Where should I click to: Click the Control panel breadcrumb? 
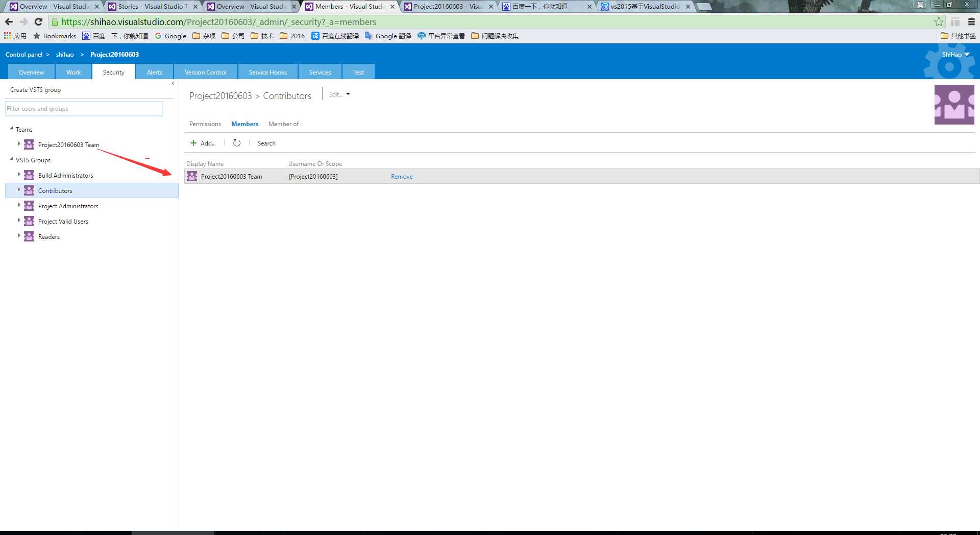point(24,55)
